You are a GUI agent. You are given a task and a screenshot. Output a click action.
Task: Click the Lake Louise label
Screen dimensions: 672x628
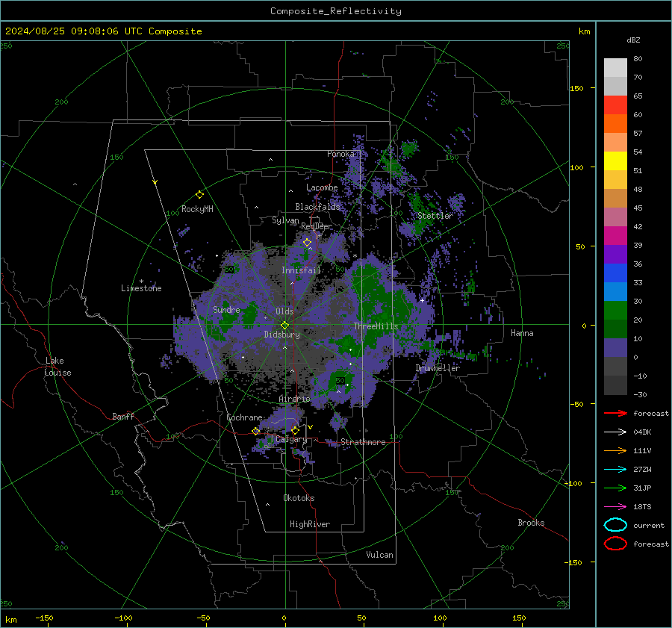click(x=57, y=367)
